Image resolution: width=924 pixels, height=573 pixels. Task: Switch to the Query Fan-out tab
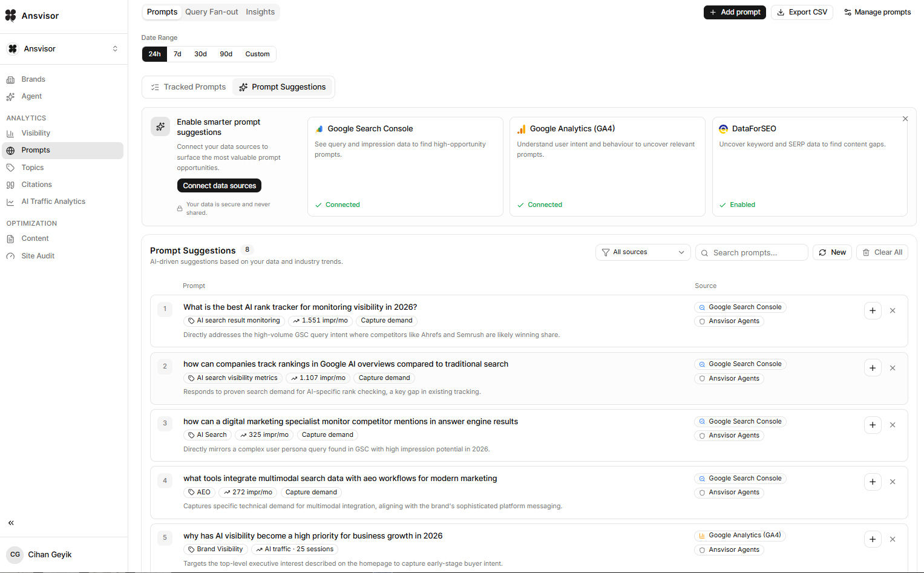(212, 12)
